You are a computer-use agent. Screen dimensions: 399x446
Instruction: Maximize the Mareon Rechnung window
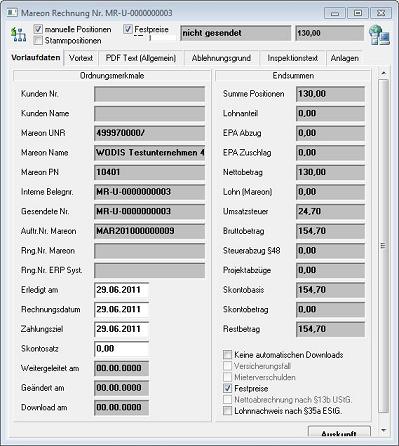[x=358, y=13]
